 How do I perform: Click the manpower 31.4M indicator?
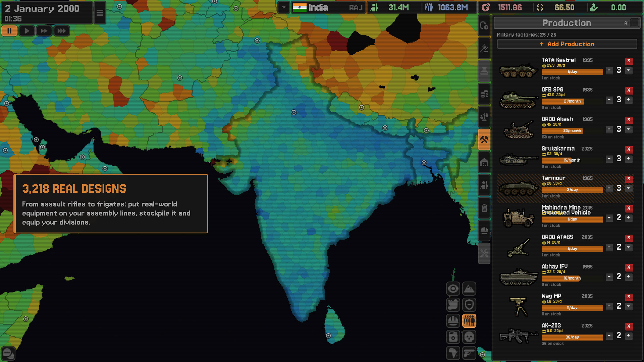[393, 7]
